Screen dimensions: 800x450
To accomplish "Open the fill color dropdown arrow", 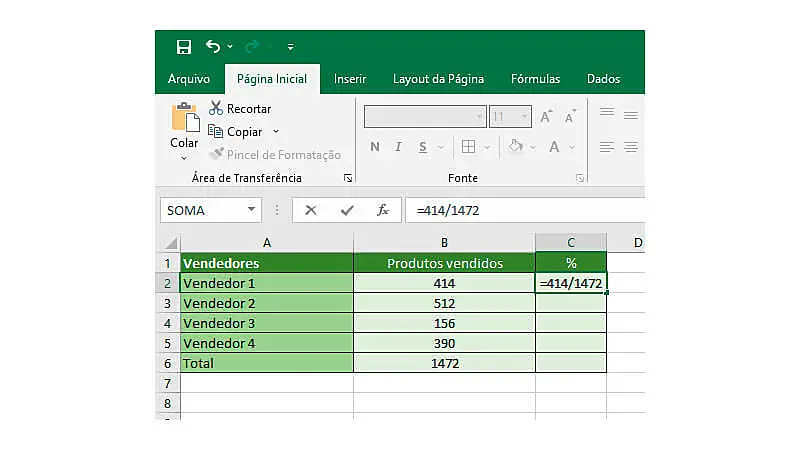I will (533, 147).
